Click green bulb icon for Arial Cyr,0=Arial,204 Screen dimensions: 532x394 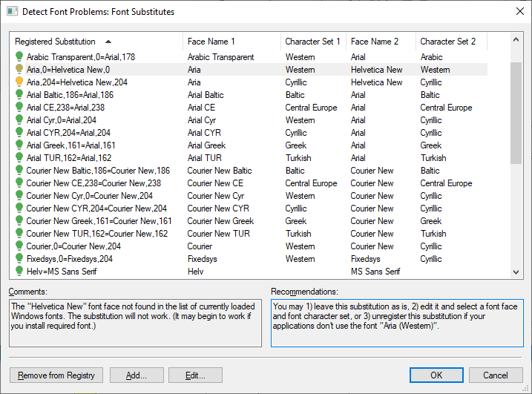click(x=19, y=119)
